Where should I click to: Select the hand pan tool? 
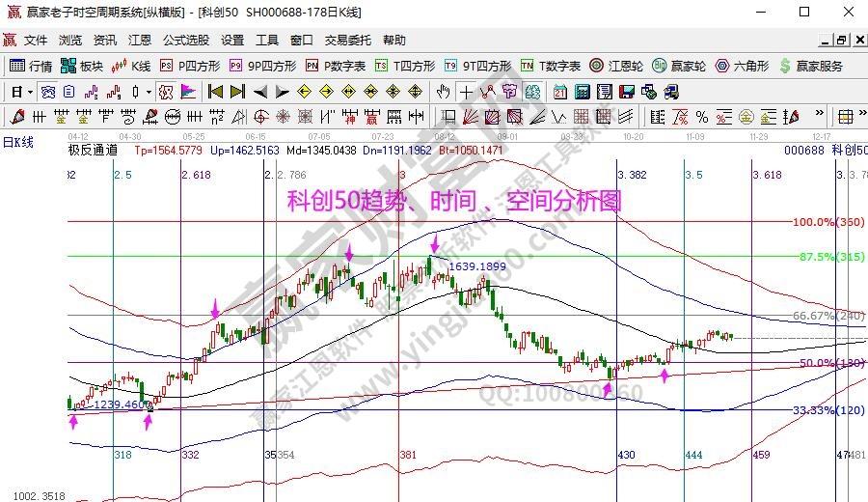[x=443, y=92]
